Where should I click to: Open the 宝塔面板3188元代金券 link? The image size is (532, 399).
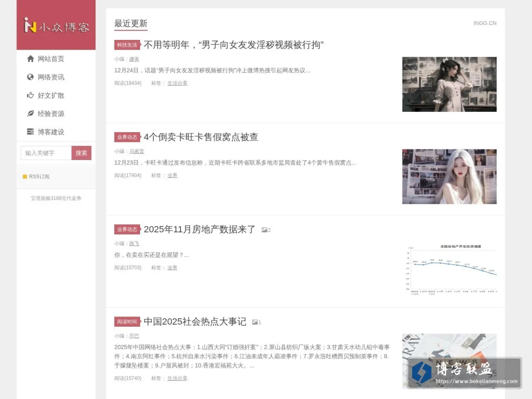(x=56, y=198)
